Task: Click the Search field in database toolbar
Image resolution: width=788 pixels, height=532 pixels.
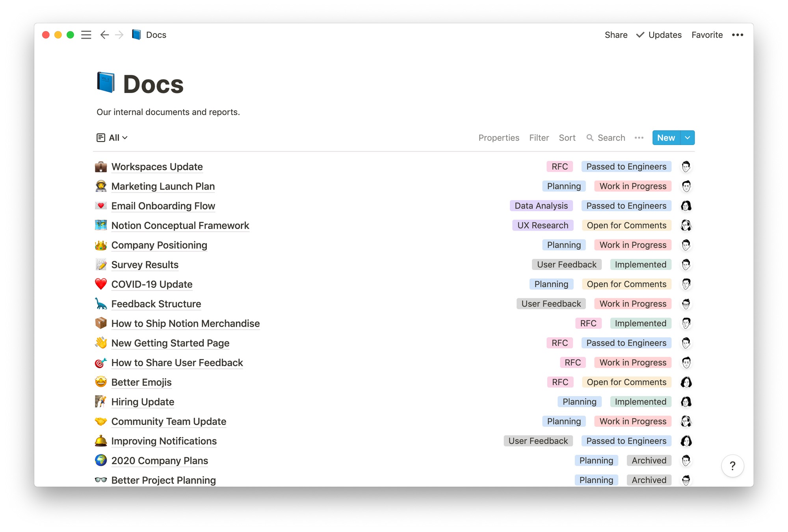Action: [x=606, y=138]
